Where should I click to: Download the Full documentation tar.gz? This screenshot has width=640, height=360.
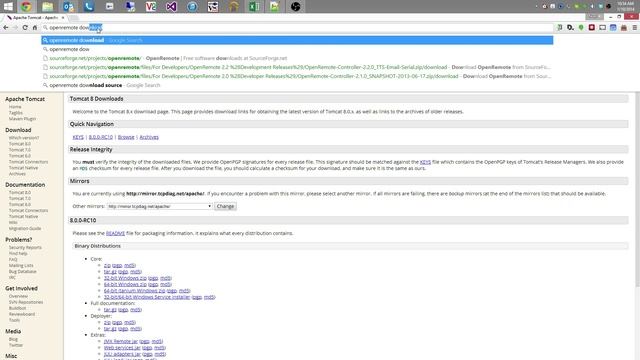(110, 309)
